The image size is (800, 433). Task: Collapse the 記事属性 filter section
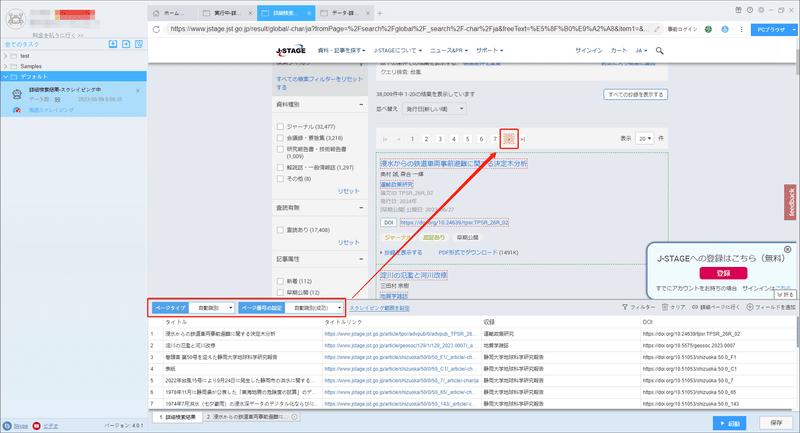coord(361,259)
